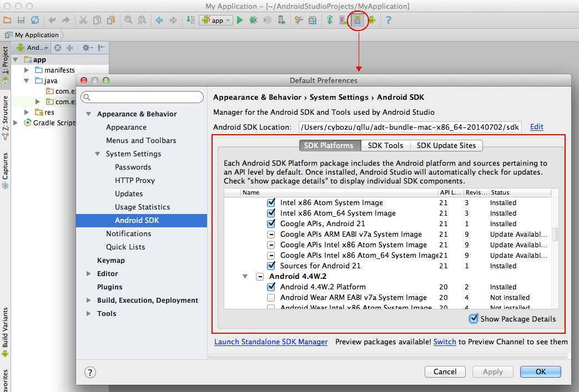Open the Build Variants side tab
Viewport: 579px width, 392px height.
(5, 332)
